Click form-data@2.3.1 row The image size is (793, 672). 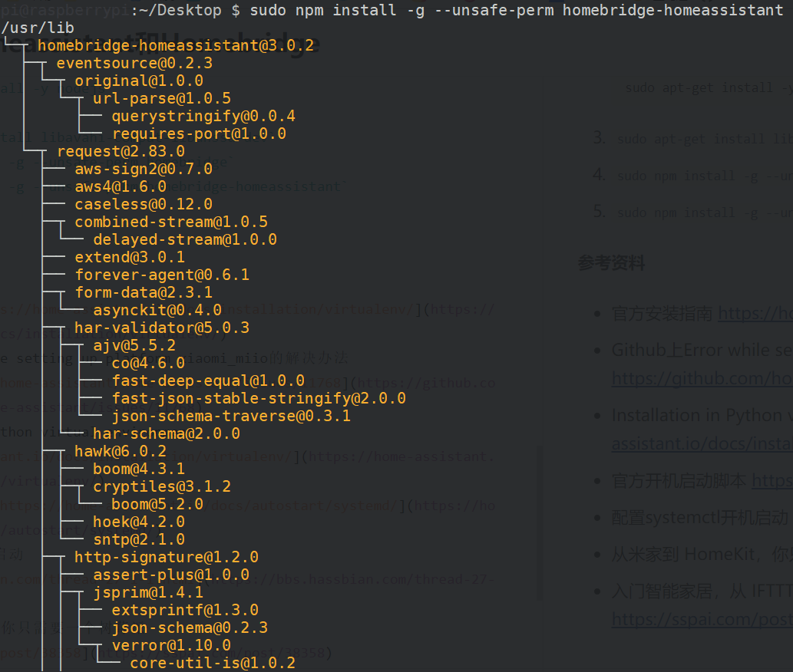pos(144,292)
